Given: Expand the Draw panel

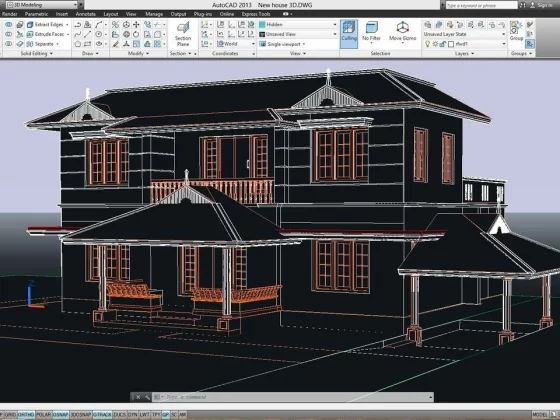Looking at the screenshot, I should tap(90, 54).
